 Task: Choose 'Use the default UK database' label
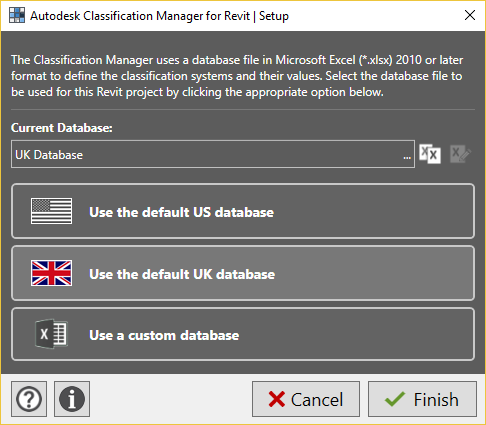182,274
